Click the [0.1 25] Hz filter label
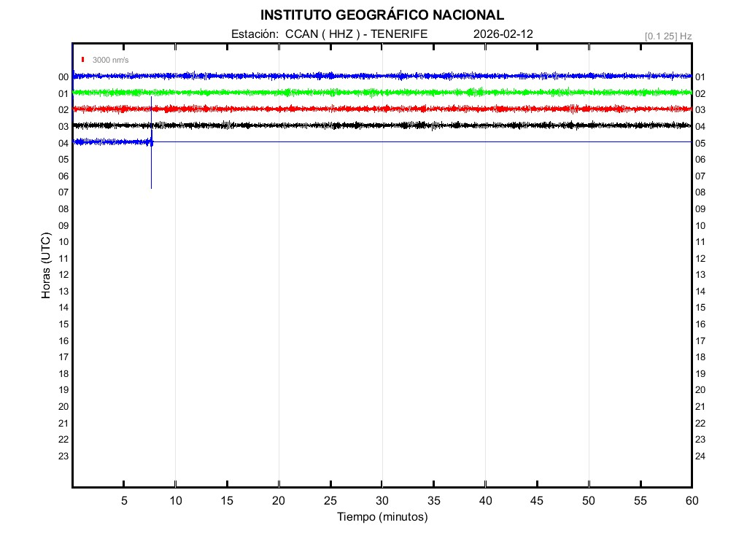 (x=668, y=36)
